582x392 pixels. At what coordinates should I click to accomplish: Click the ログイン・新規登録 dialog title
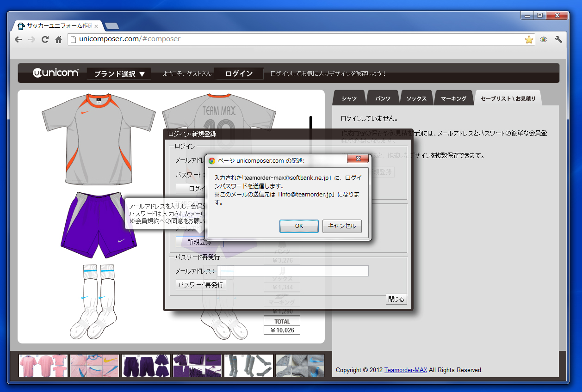tap(192, 135)
